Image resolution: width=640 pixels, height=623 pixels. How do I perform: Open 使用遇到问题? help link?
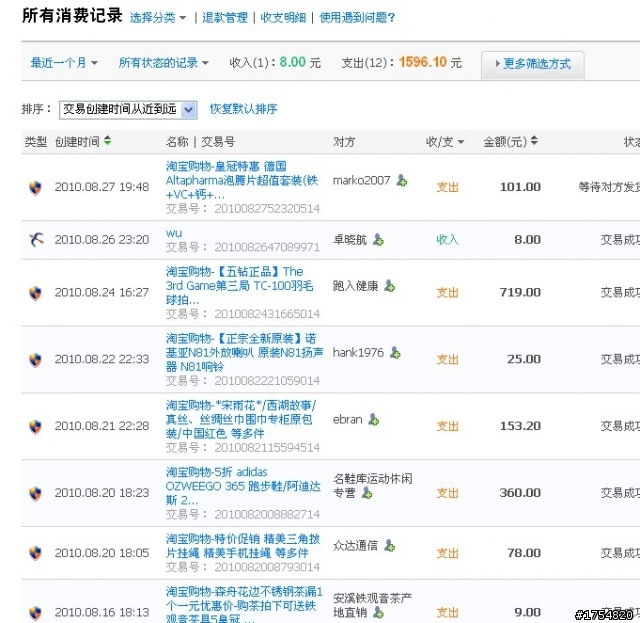[x=357, y=18]
